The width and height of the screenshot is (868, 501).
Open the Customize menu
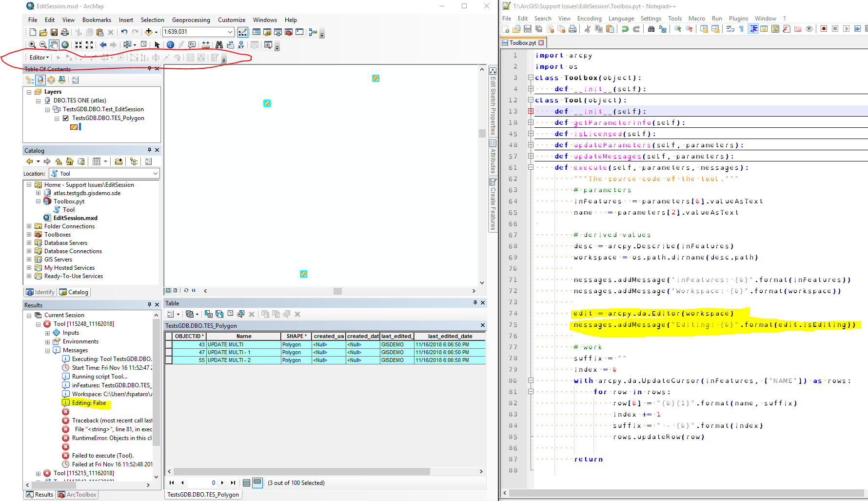(x=232, y=20)
